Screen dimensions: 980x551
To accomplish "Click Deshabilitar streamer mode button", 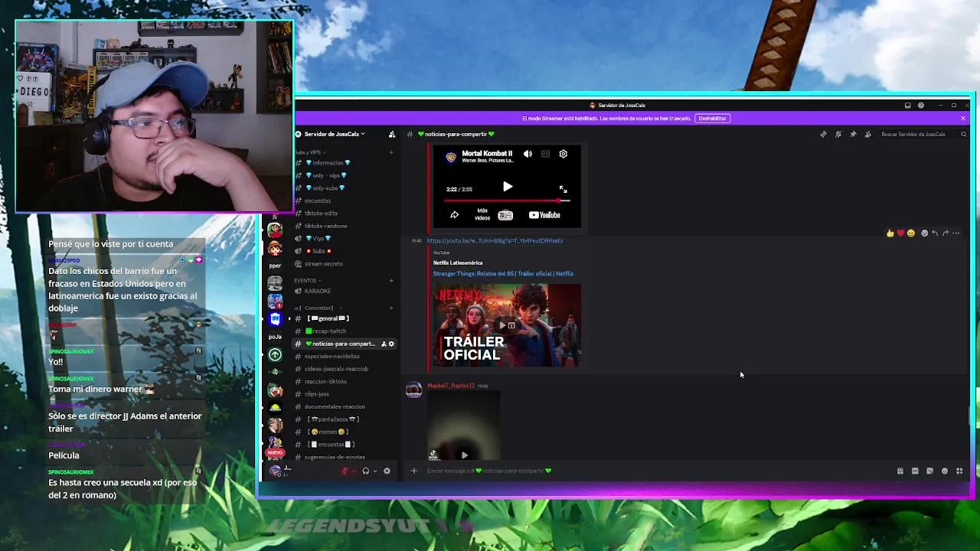I will point(712,119).
